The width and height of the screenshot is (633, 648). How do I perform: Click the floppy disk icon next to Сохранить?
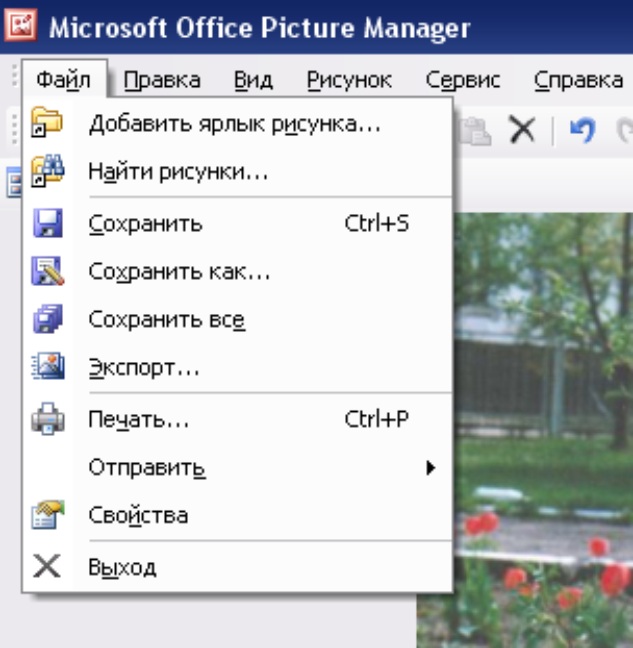[48, 223]
